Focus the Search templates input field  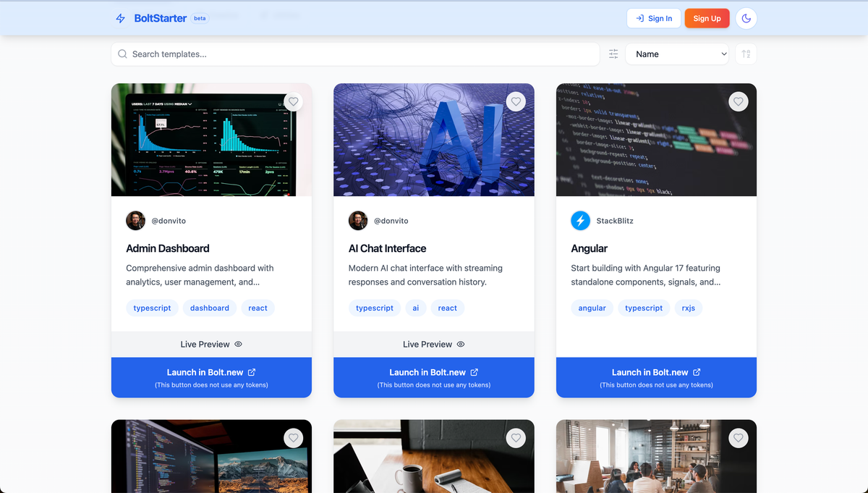[x=355, y=54]
